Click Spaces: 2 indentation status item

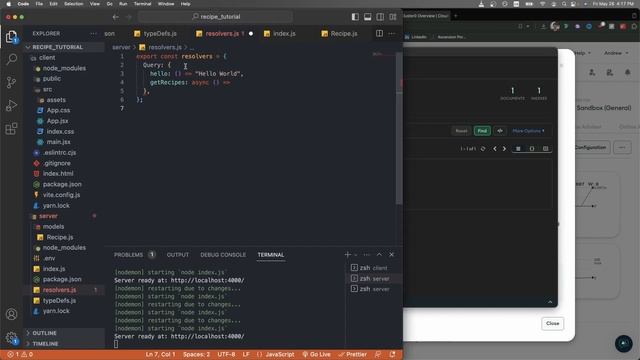point(196,354)
